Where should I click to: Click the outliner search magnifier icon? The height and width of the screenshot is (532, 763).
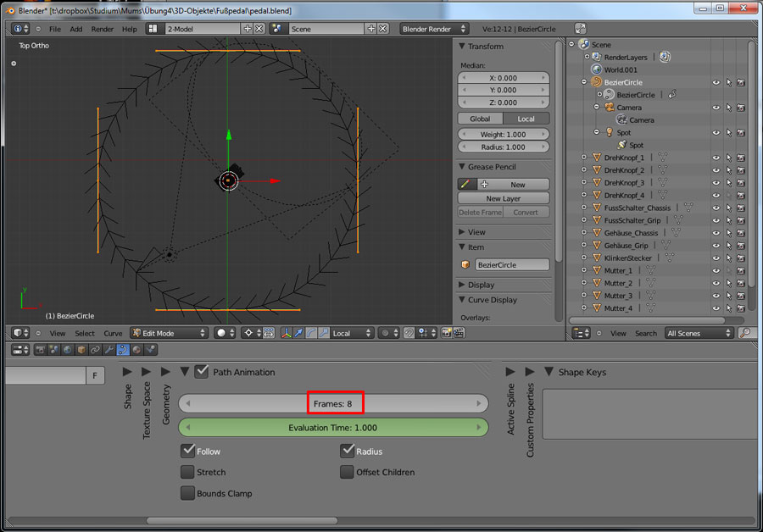pos(743,333)
